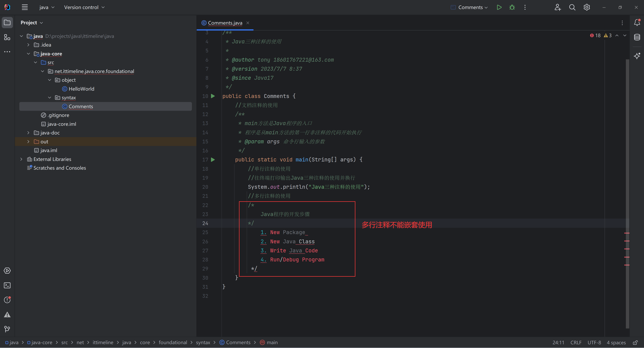
Task: Open the Git tool window icon
Action: click(x=7, y=329)
